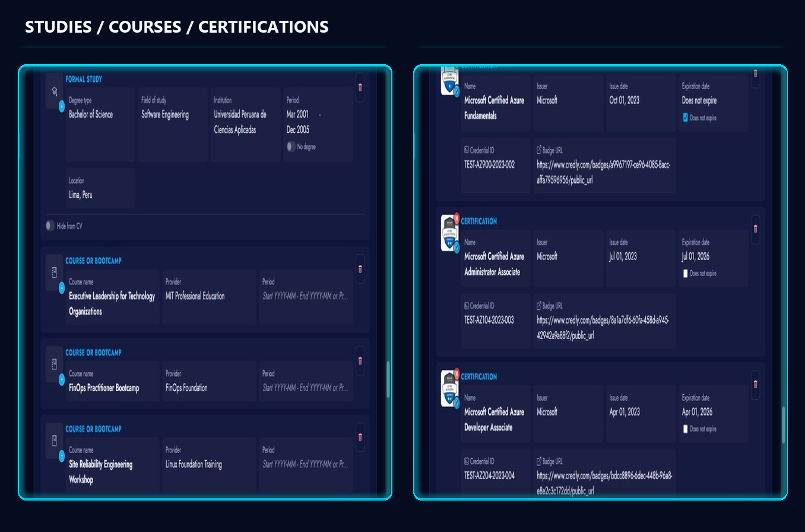
Task: Edit the Degree type field Bachelor of Science
Action: pyautogui.click(x=100, y=125)
